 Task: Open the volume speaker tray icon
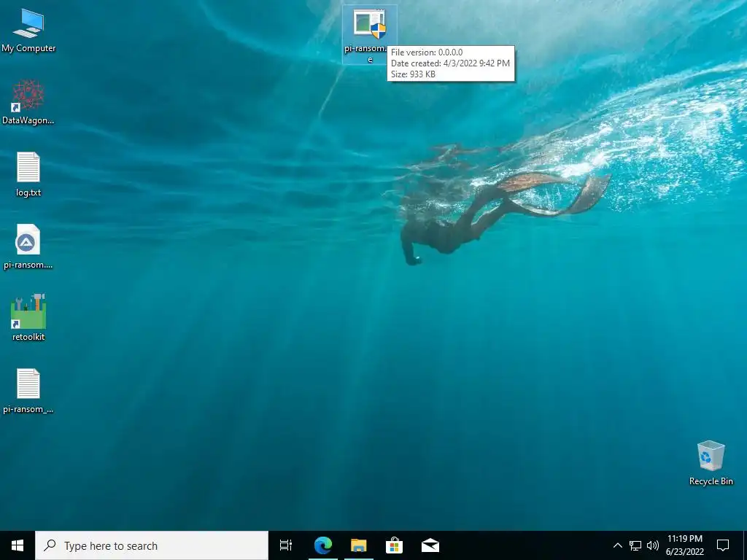(x=653, y=545)
